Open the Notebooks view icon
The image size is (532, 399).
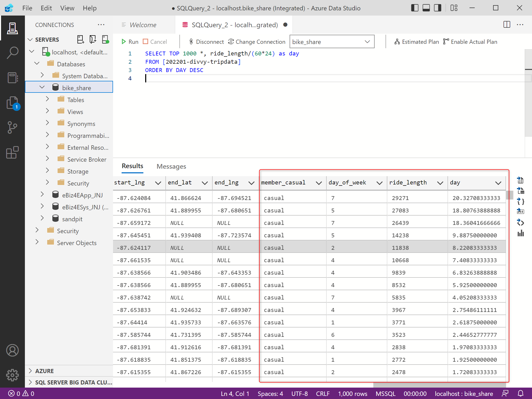point(12,77)
